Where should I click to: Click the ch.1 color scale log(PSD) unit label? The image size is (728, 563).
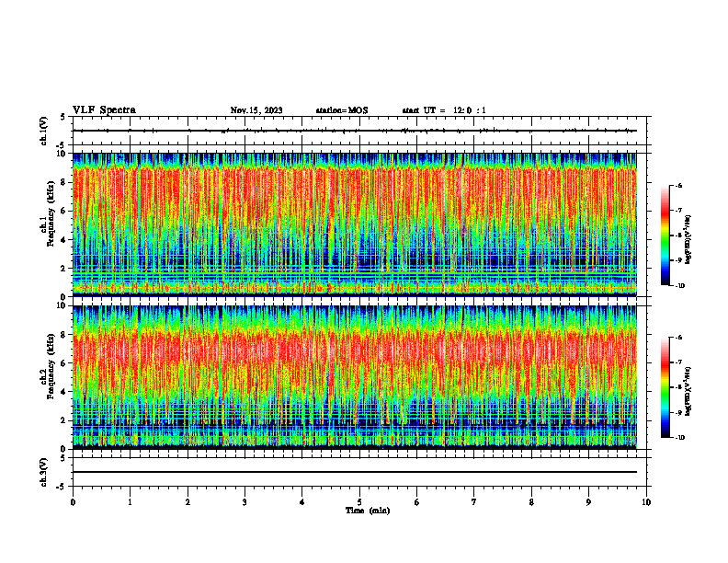pyautogui.click(x=688, y=239)
